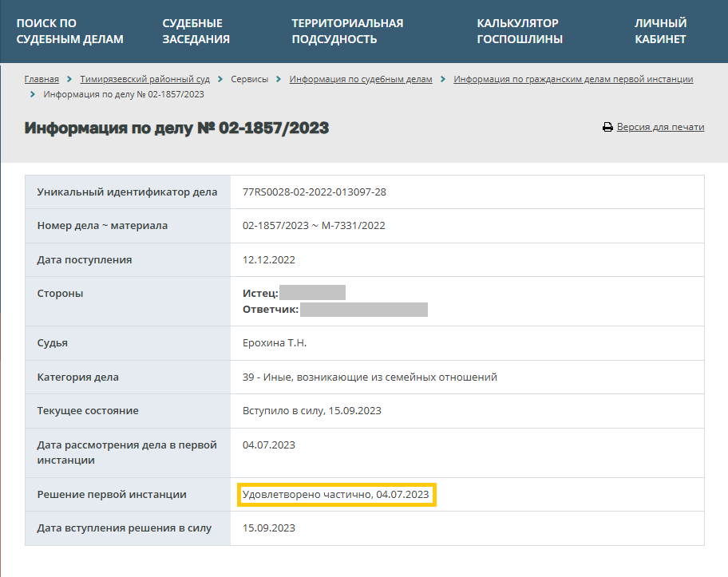The image size is (728, 577).
Task: Go to Судебные заседания section
Action: click(x=196, y=31)
